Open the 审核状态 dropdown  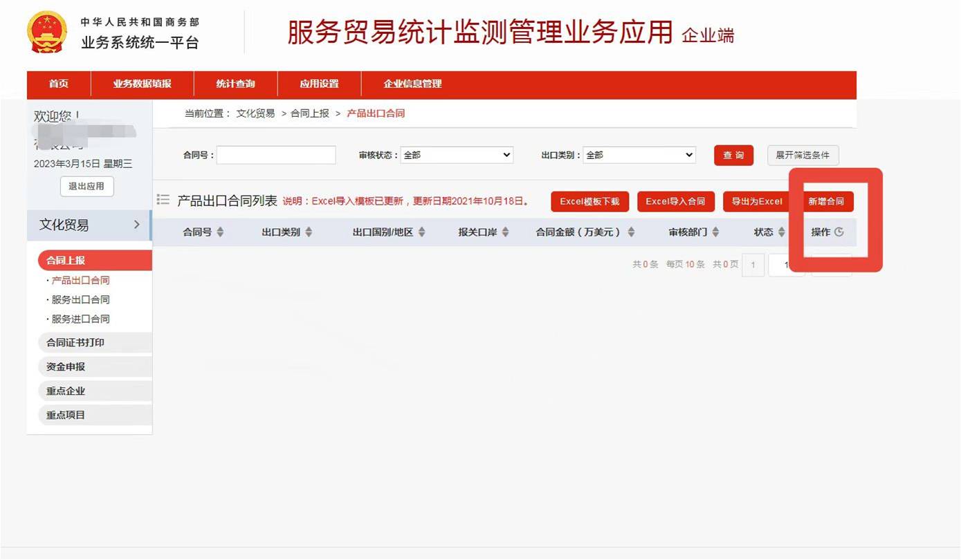coord(457,156)
